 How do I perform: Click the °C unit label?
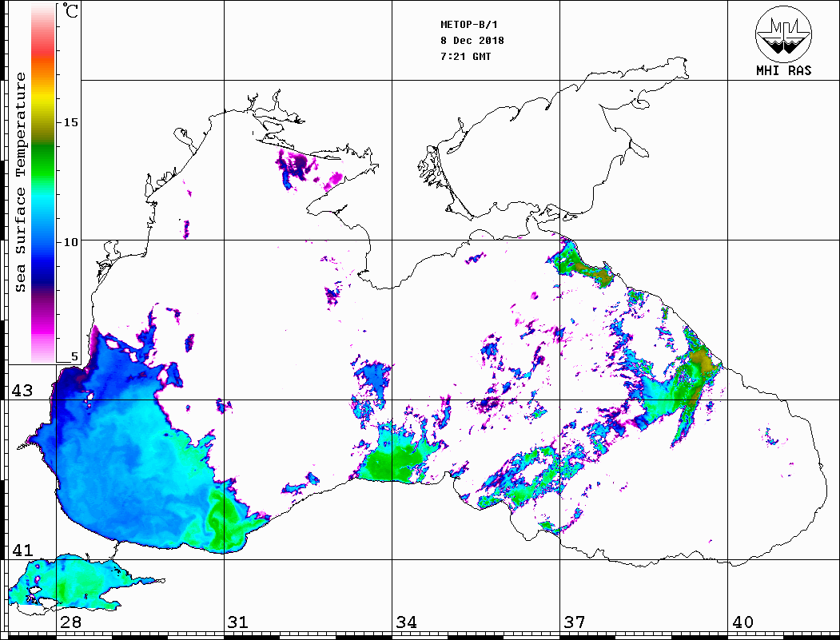(70, 10)
